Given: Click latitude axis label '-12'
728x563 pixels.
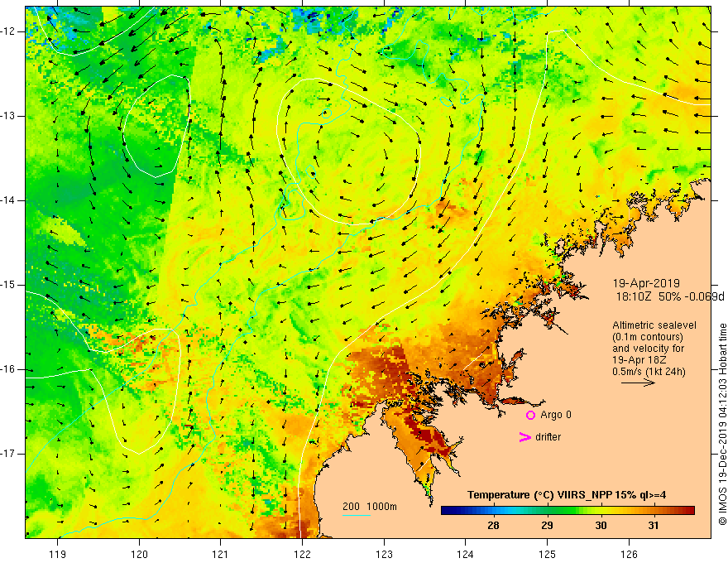Looking at the screenshot, I should [x=9, y=31].
